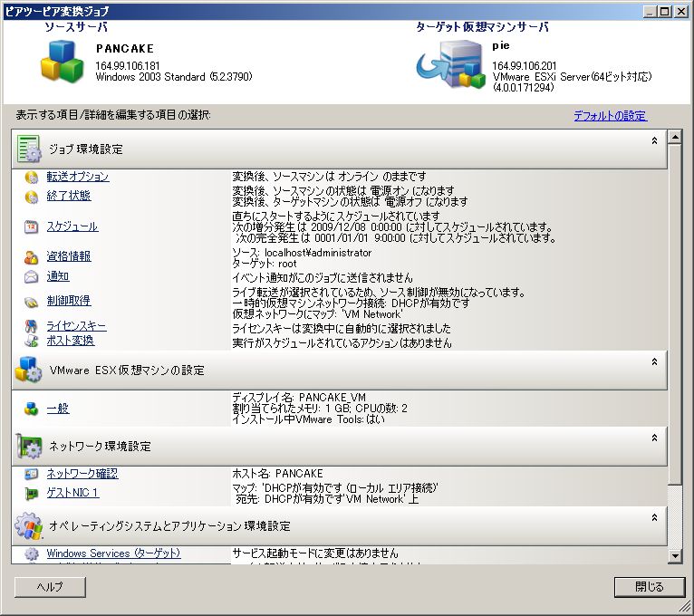Viewport: 694px width, 616px height.
Task: Click the ジョブ環境設定 section header icon
Action: point(29,149)
